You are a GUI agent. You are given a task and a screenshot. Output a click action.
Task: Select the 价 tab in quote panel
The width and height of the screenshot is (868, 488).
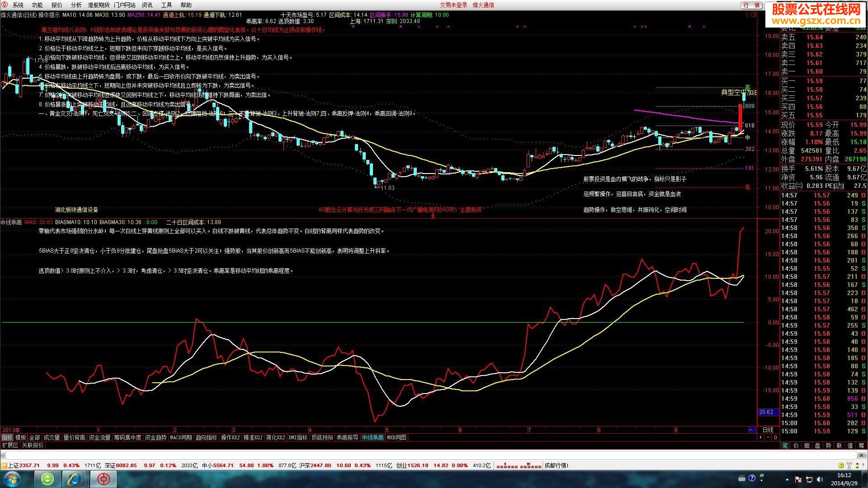(796, 446)
